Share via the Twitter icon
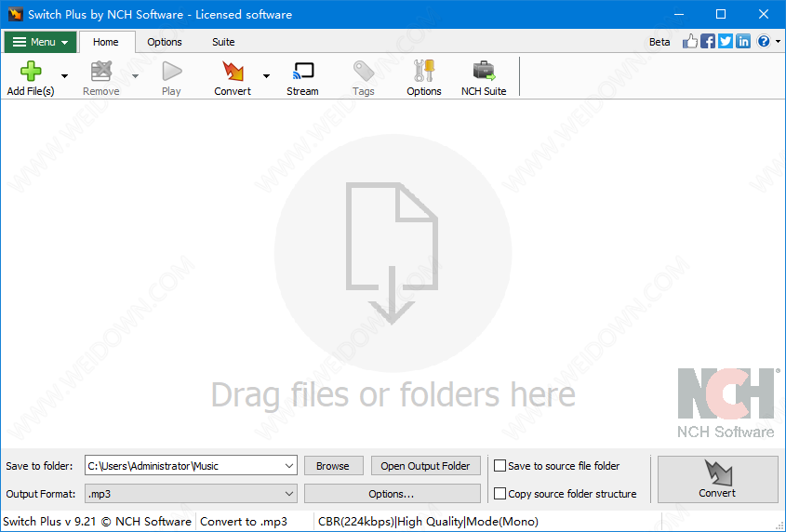This screenshot has height=532, width=786. (x=726, y=41)
